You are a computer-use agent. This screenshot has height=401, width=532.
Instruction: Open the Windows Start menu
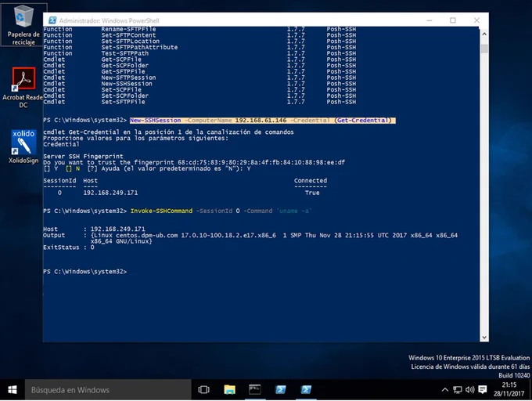tap(13, 390)
